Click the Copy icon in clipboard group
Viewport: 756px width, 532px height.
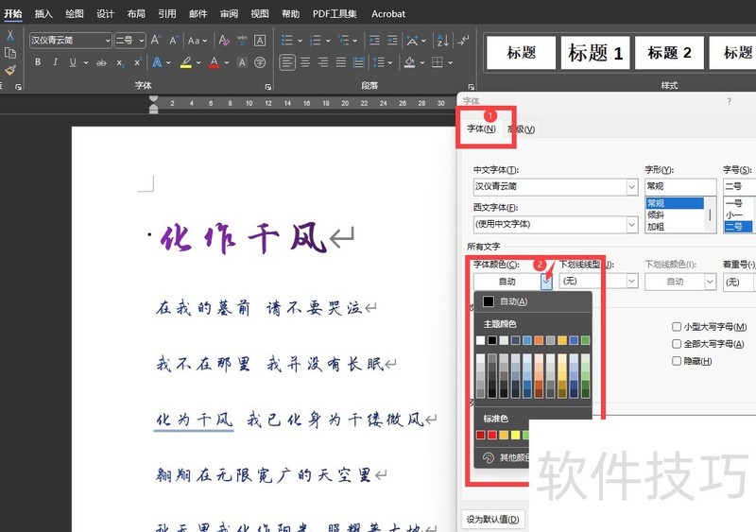9,54
